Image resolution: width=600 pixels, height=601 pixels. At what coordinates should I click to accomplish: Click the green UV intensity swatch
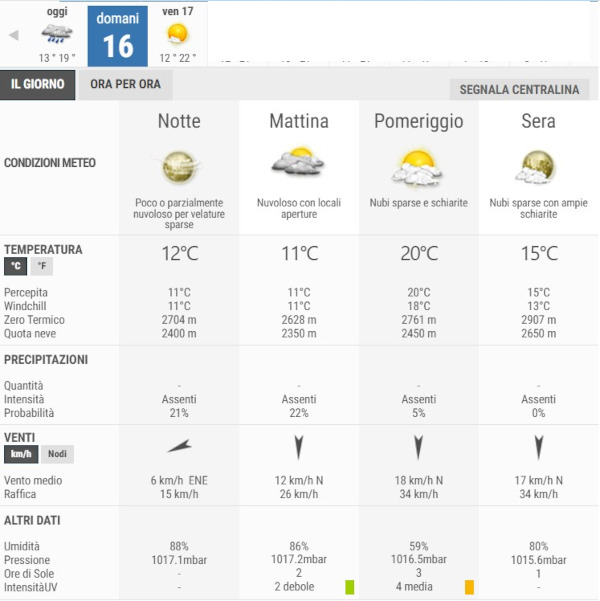click(349, 586)
